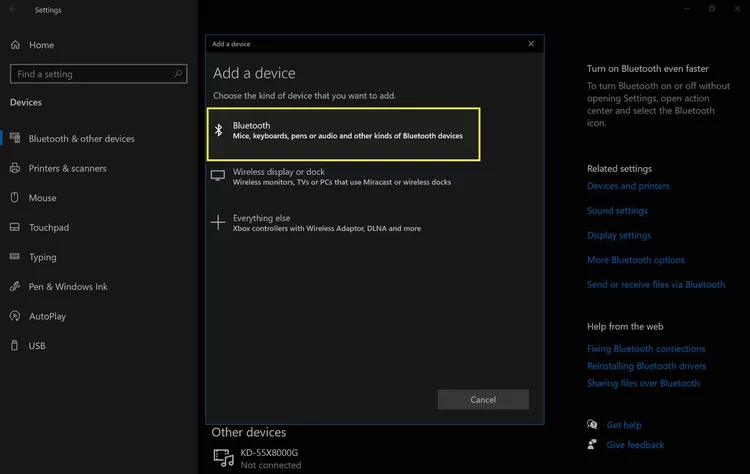This screenshot has height=474, width=750.
Task: Click the Bluetooth symbol icon in the dialog
Action: (218, 130)
